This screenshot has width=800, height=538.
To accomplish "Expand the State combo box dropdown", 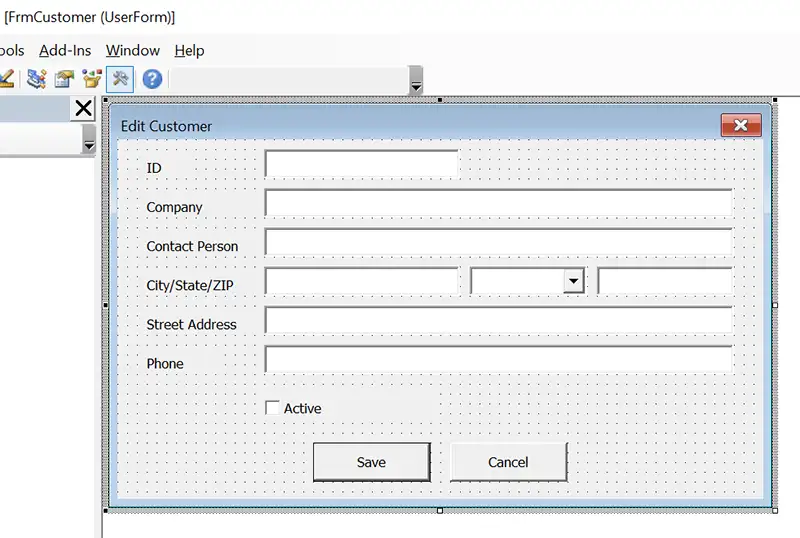I will click(573, 281).
